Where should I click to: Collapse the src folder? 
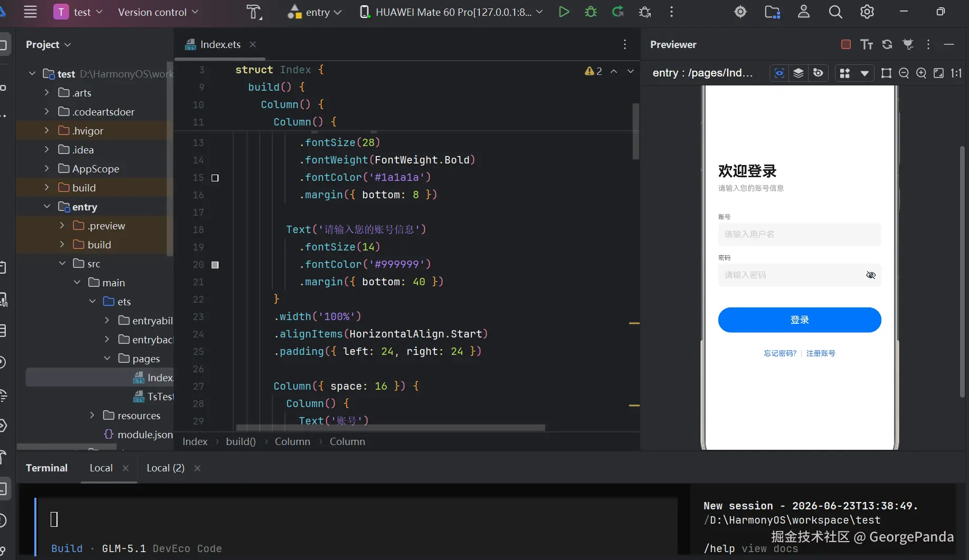(x=62, y=264)
